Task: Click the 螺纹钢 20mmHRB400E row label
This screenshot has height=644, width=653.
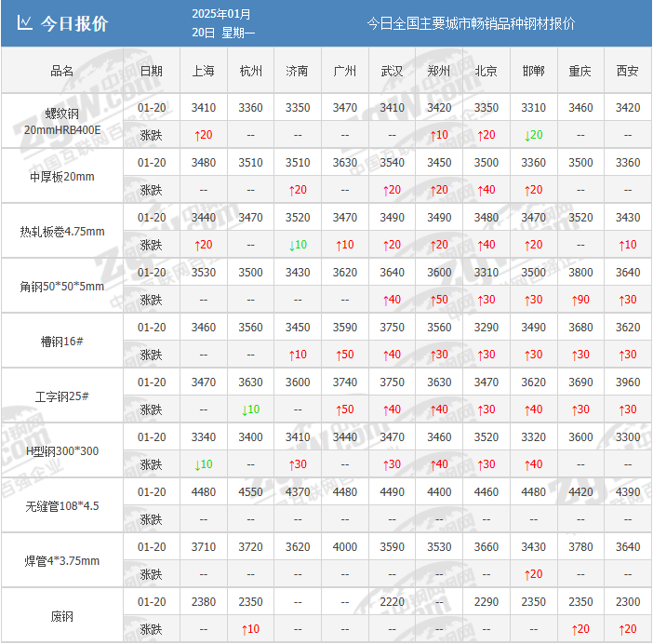Action: point(62,122)
